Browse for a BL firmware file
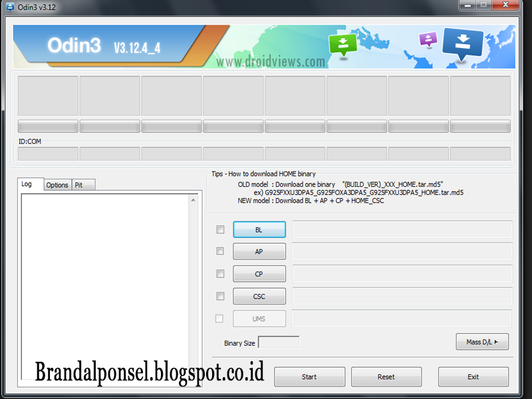 259,229
